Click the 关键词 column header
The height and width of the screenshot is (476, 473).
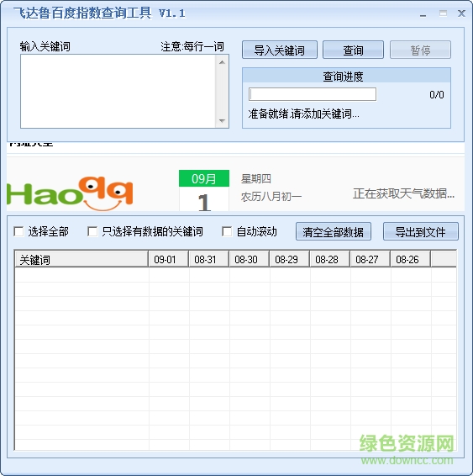[81, 259]
